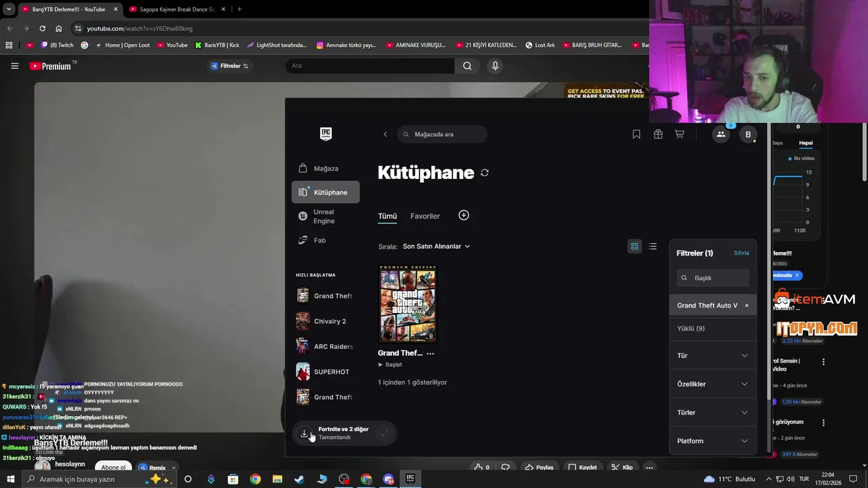868x488 pixels.
Task: Open the Windows Start menu
Action: pos(11,479)
